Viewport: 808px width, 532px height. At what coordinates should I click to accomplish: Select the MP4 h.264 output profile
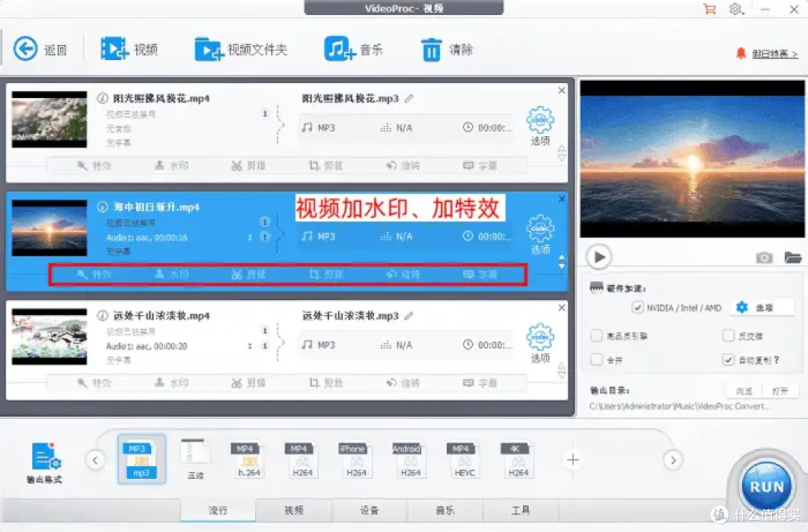(x=249, y=459)
